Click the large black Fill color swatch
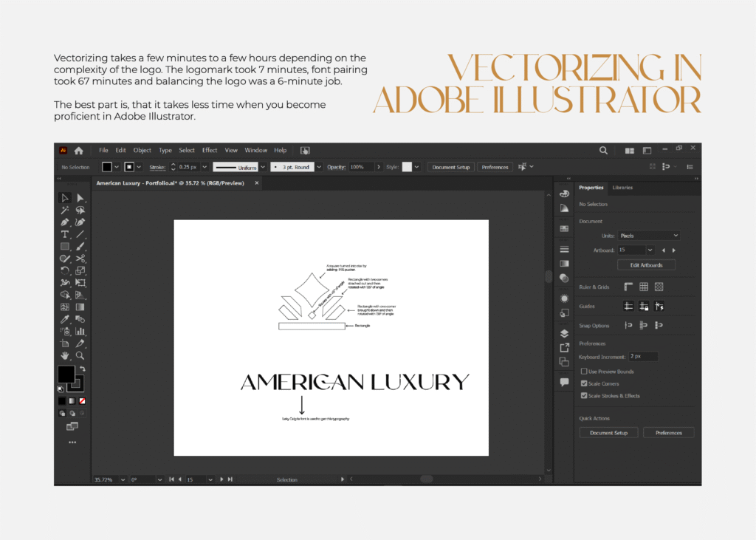Screen dimensions: 756x540 click(66, 374)
